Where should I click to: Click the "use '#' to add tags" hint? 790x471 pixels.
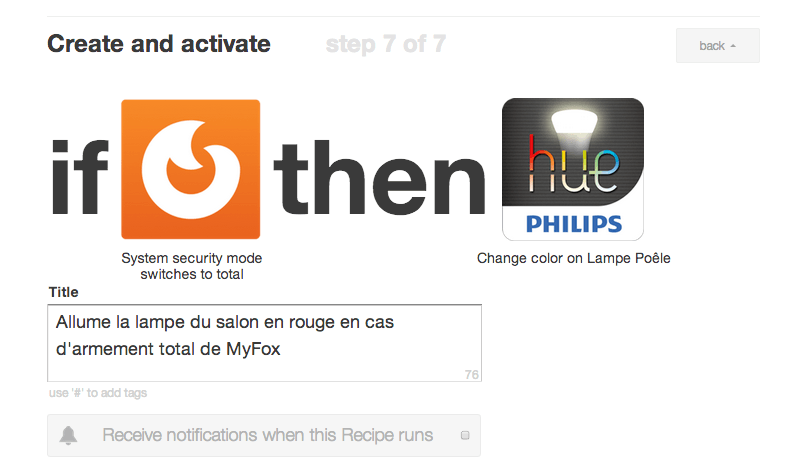(x=98, y=393)
